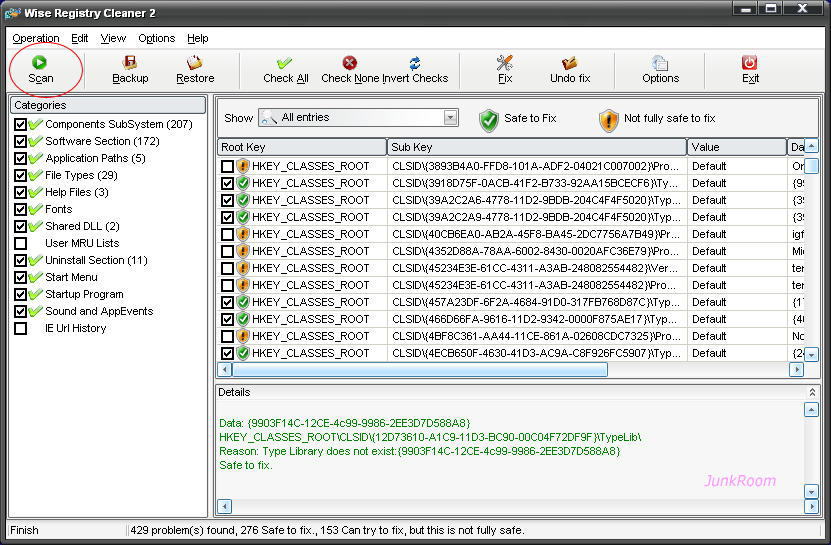Check All entries in the list

tap(285, 69)
